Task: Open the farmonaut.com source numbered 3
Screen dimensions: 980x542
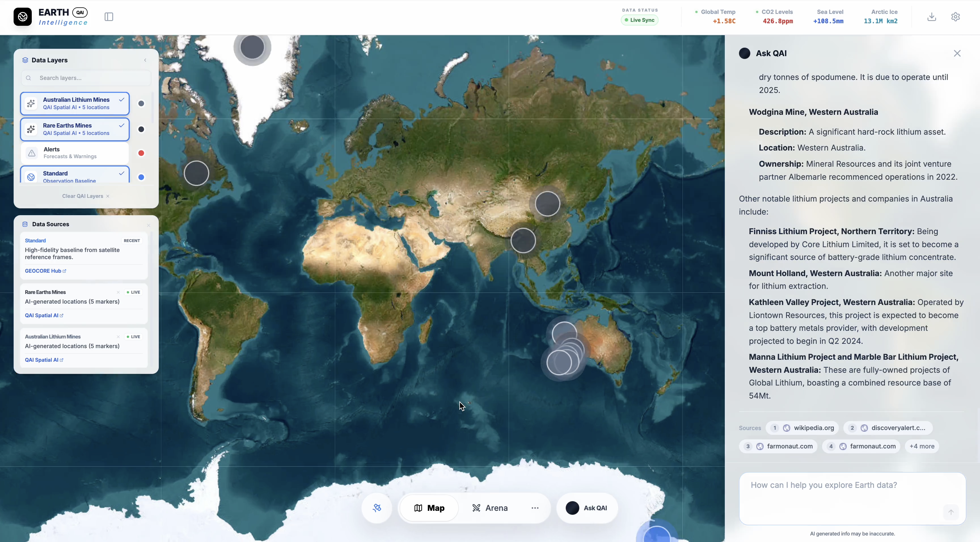Action: 778,446
